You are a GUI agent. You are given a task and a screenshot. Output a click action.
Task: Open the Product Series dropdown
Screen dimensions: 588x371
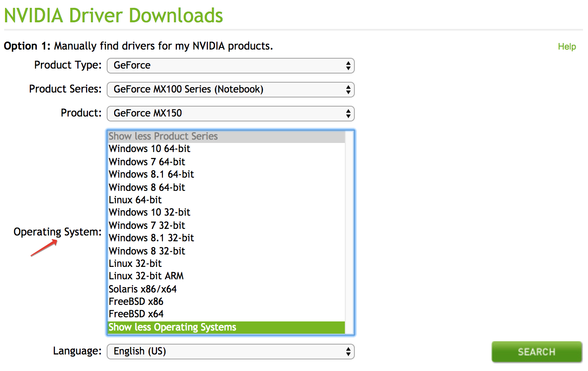(231, 90)
